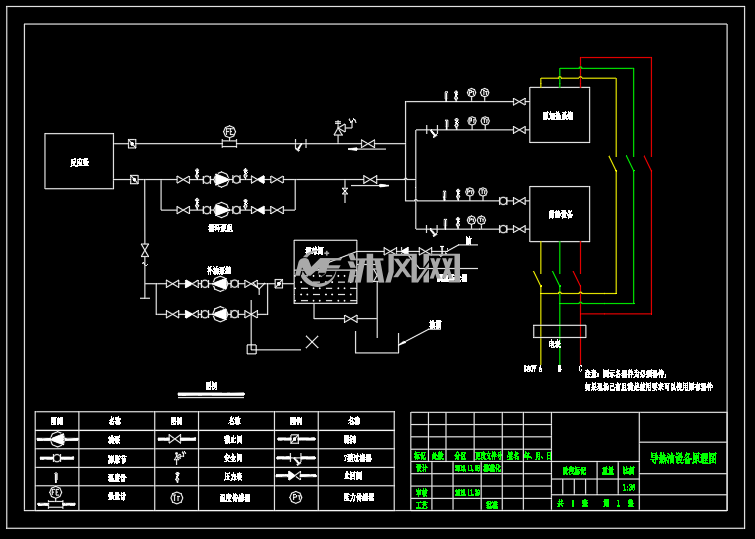Screen dimensions: 755x539
Task: Select the X mark near the bottom pipe
Action: click(x=312, y=342)
